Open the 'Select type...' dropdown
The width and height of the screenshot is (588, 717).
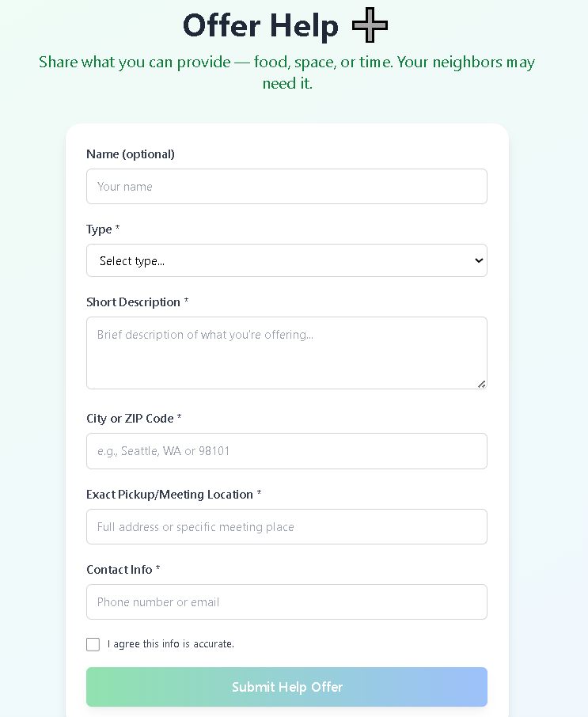[x=286, y=260]
